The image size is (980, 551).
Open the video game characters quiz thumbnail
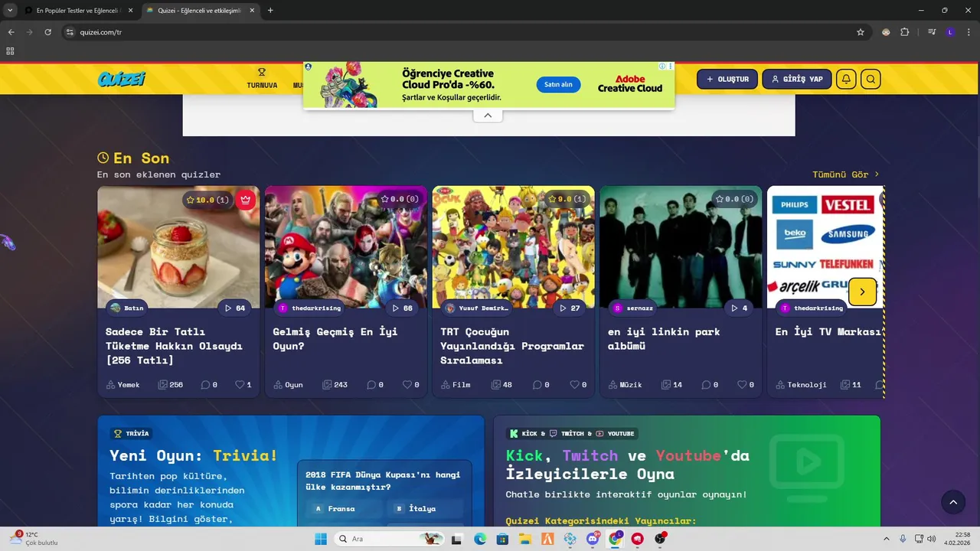tap(346, 246)
